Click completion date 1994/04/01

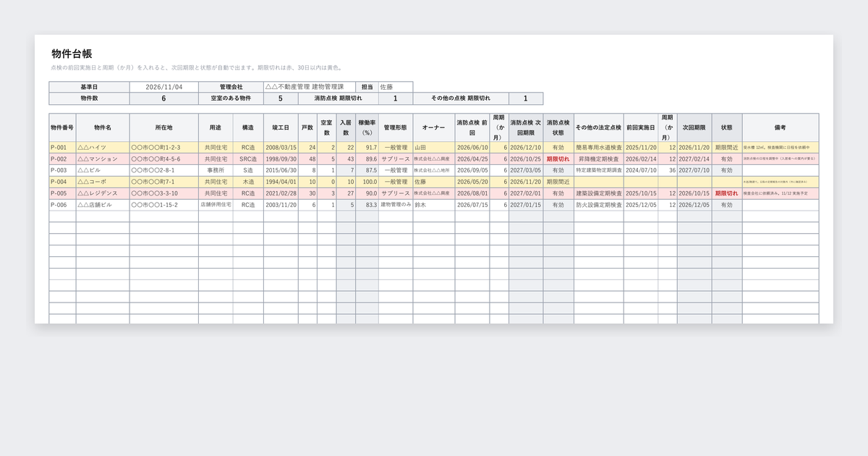tap(281, 182)
